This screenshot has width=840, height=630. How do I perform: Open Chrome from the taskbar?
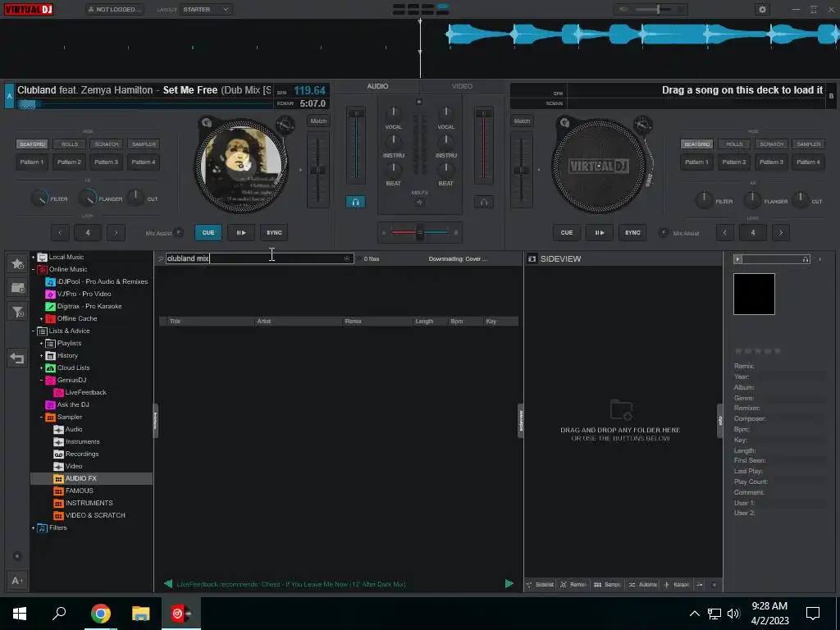point(100,614)
